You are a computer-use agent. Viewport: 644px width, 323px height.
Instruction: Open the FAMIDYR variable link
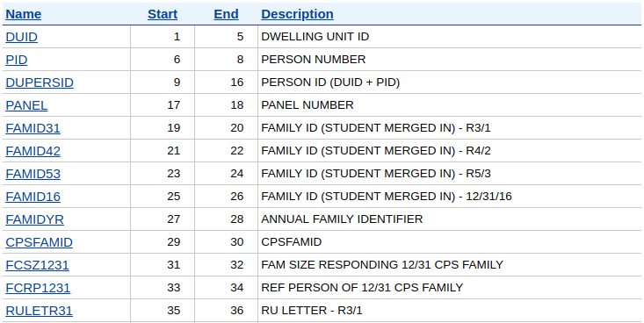[34, 219]
